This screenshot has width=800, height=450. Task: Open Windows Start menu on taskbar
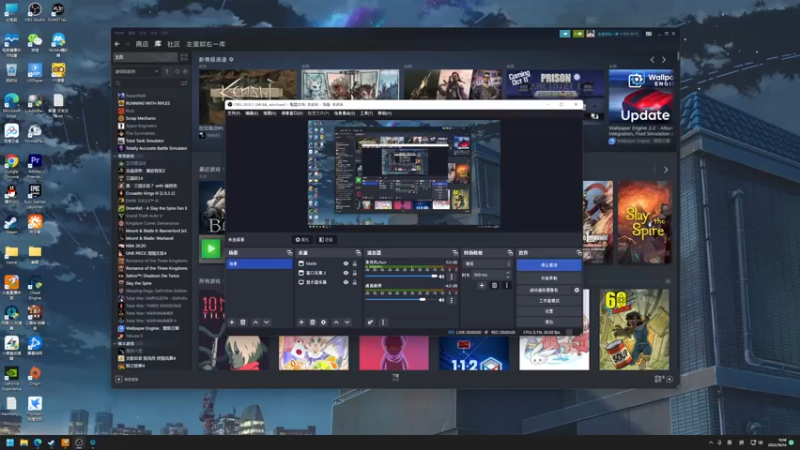[x=10, y=442]
